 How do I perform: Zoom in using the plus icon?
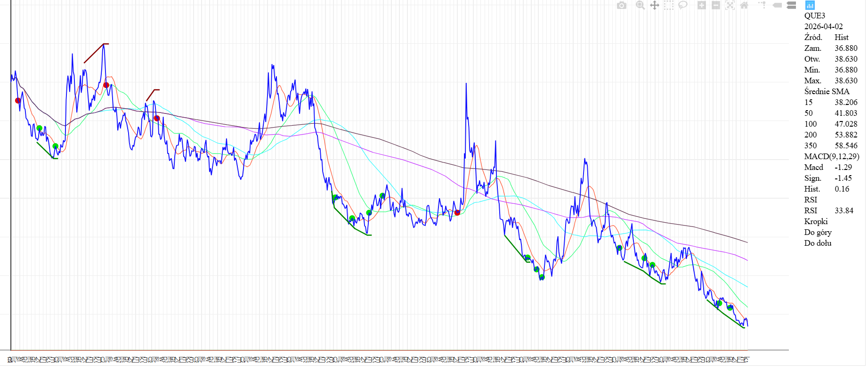[x=701, y=5]
